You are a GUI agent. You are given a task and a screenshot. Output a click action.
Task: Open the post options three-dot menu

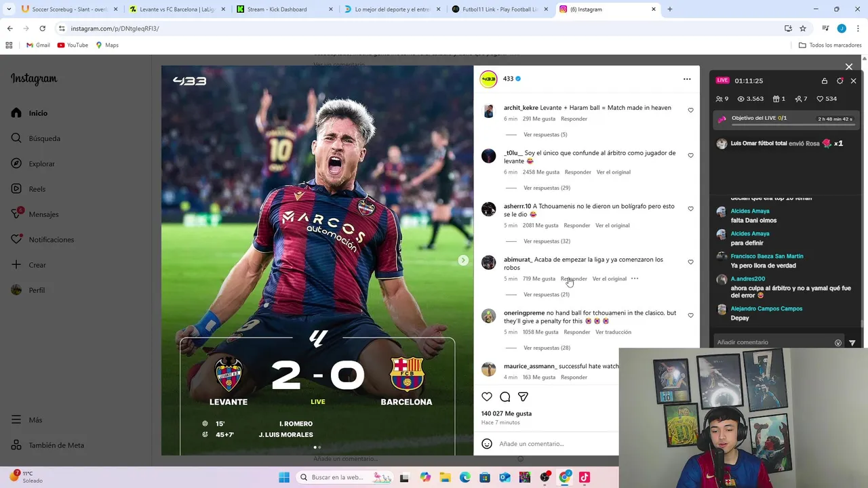tap(687, 79)
